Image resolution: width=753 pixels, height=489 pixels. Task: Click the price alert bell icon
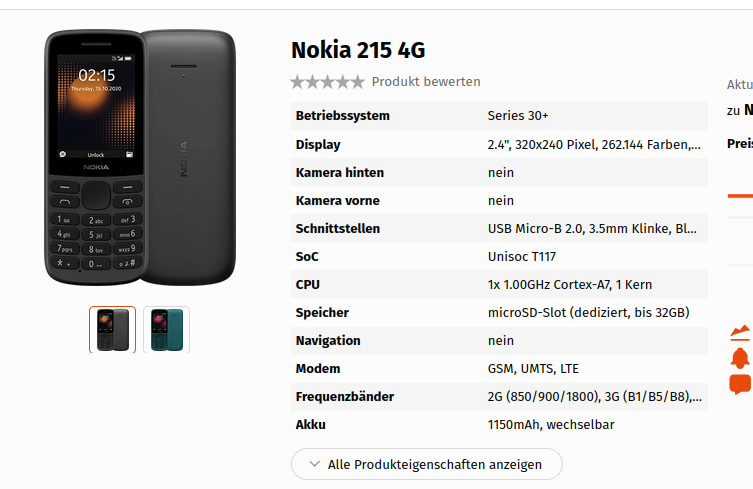(740, 358)
